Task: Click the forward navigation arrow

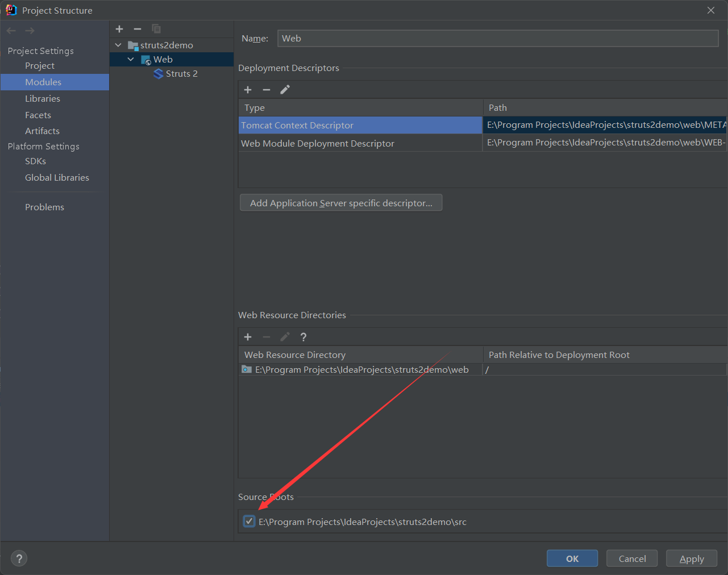Action: pyautogui.click(x=30, y=31)
